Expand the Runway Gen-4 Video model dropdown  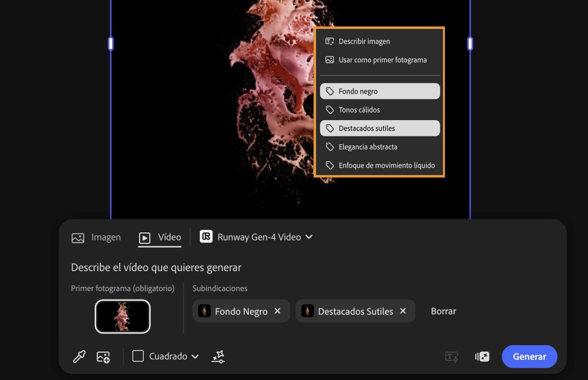click(x=256, y=237)
